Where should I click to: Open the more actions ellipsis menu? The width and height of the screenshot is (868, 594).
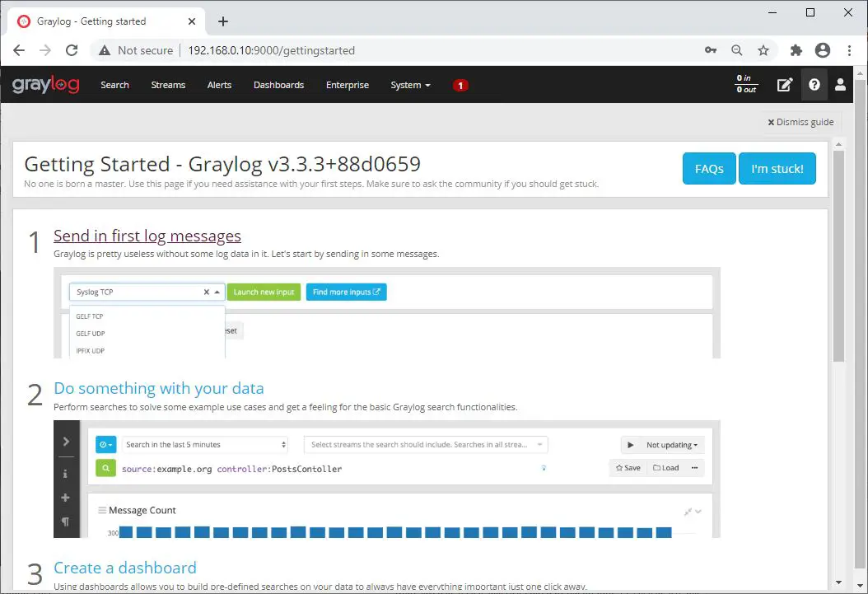pyautogui.click(x=694, y=468)
